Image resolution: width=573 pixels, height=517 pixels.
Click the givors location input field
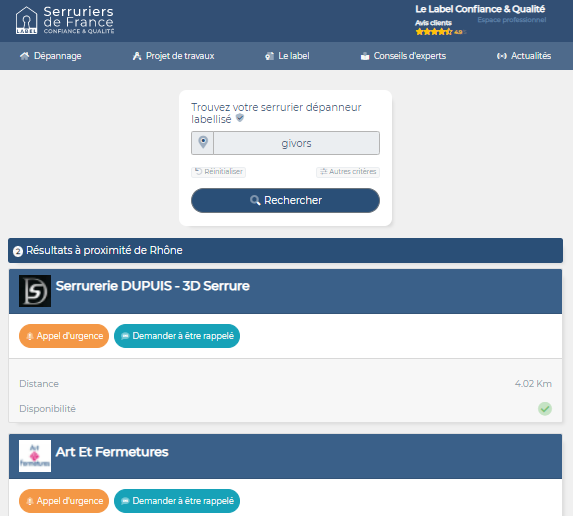(296, 143)
